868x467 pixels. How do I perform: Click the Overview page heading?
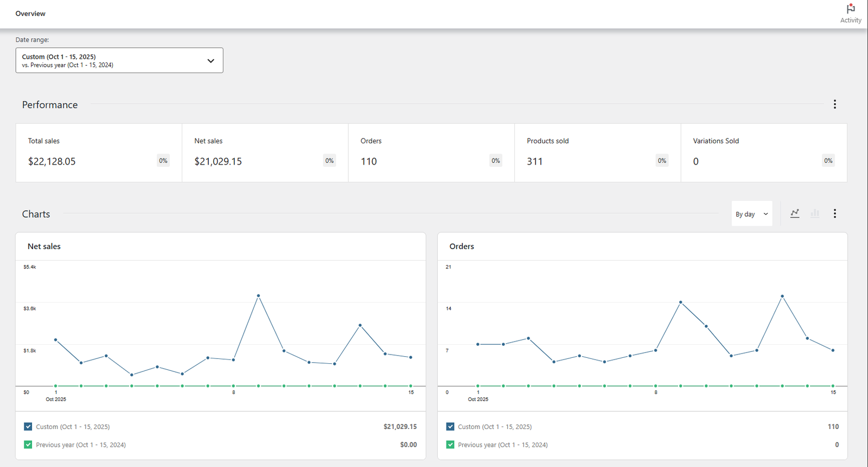pyautogui.click(x=30, y=14)
